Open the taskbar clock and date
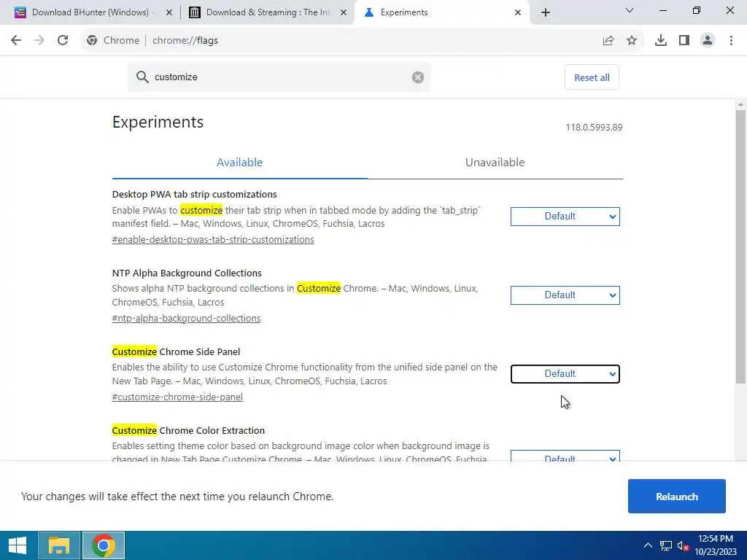Screen dimensions: 747x560 pyautogui.click(x=716, y=545)
